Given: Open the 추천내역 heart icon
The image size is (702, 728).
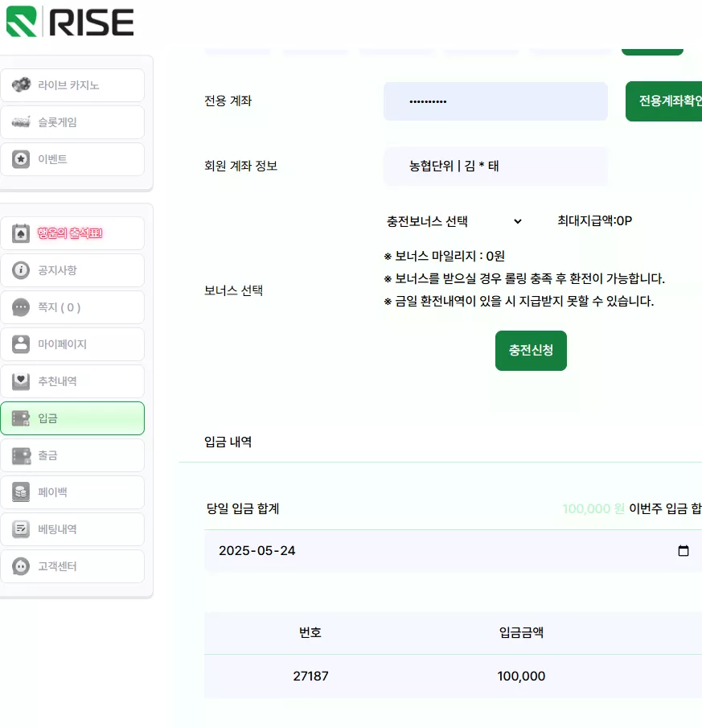Looking at the screenshot, I should (21, 381).
